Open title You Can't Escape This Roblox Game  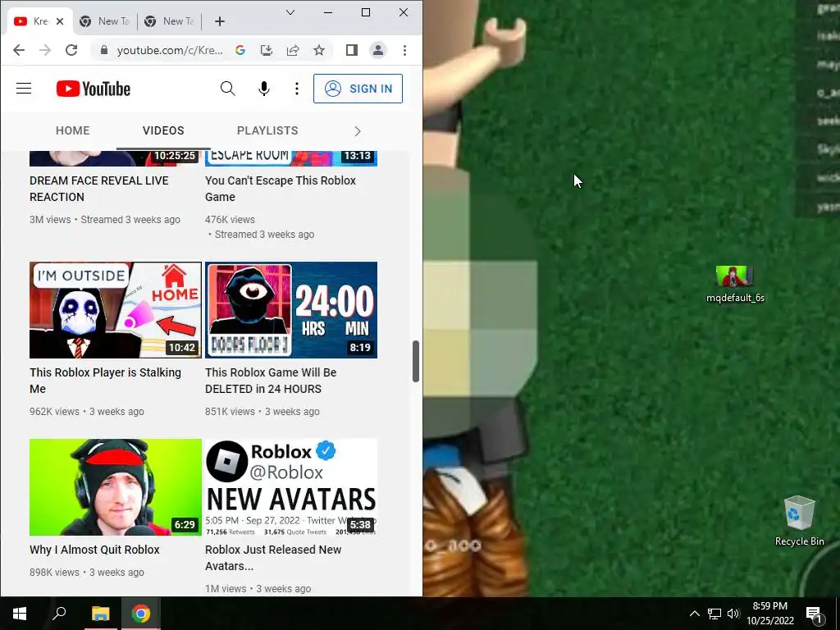coord(281,189)
